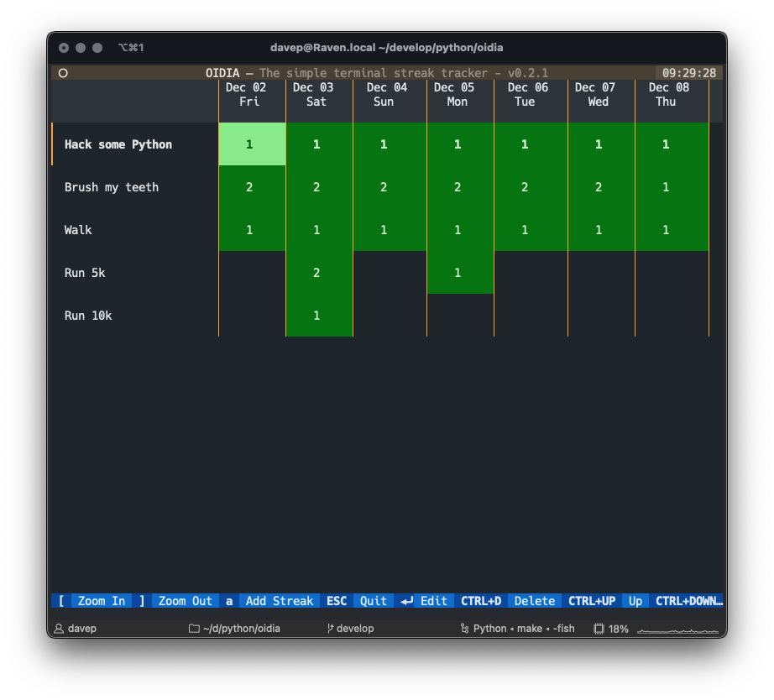Click the circle icon in OIDIA header

(x=63, y=73)
